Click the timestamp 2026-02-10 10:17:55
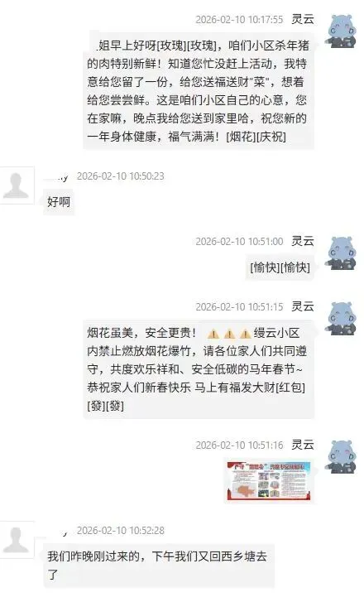Image resolution: width=364 pixels, height=597 pixels. pyautogui.click(x=239, y=19)
